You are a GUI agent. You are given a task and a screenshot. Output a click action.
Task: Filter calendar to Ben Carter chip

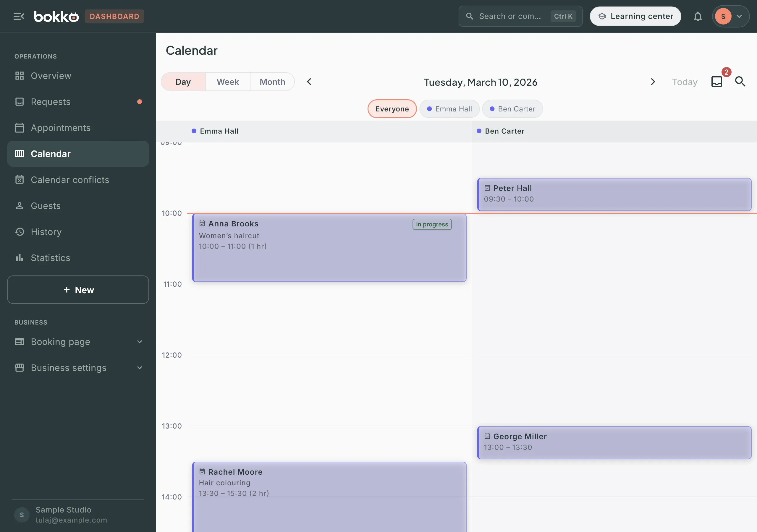click(512, 109)
